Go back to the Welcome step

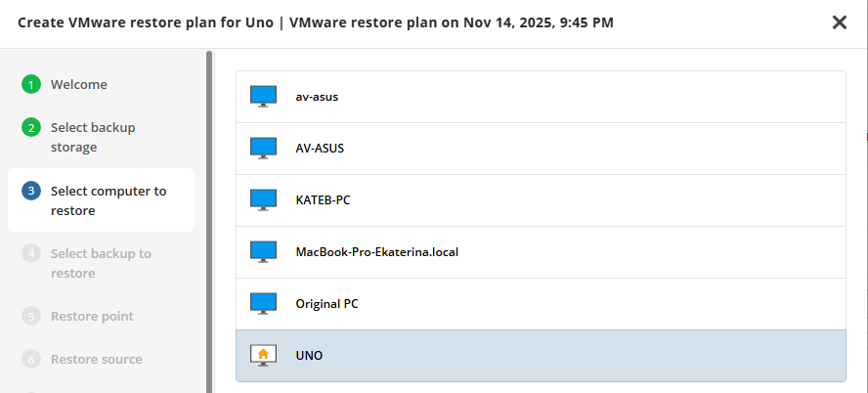click(x=79, y=85)
